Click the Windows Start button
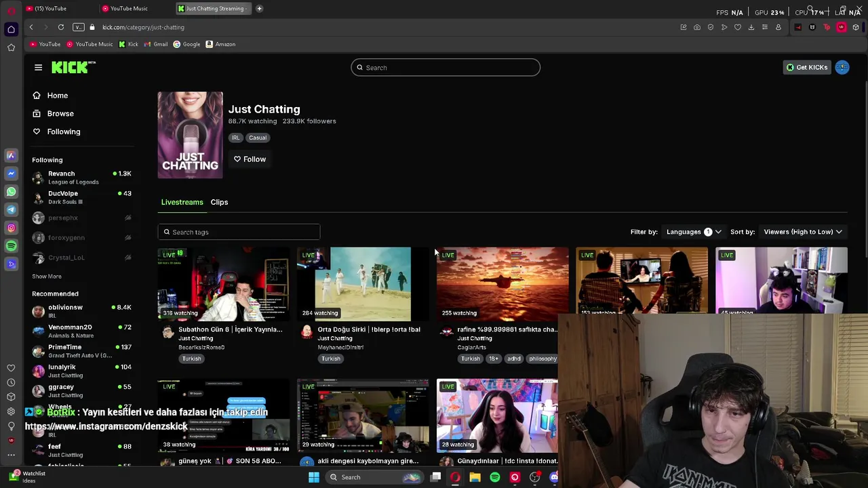868x488 pixels. tap(313, 477)
